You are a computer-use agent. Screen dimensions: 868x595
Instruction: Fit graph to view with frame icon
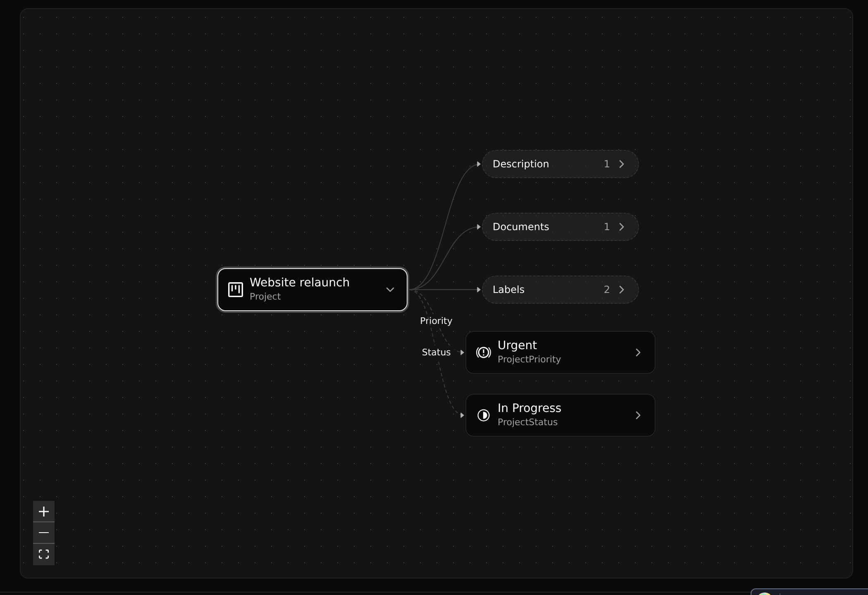tap(44, 554)
